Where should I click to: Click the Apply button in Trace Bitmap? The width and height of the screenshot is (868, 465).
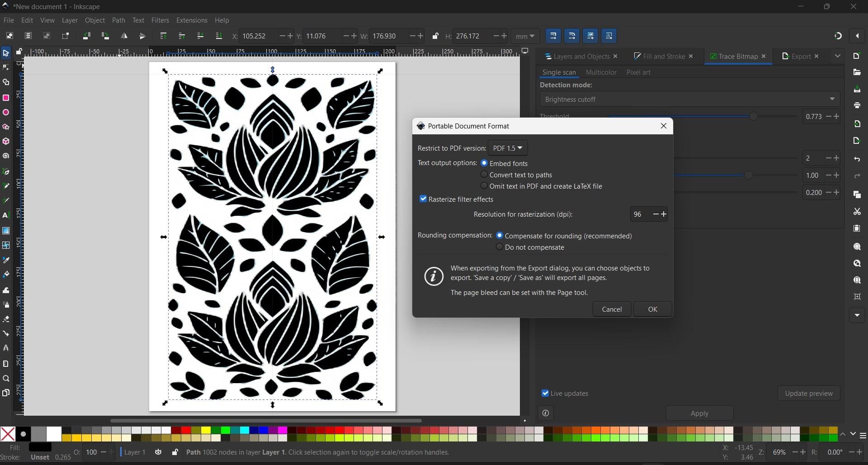(699, 413)
